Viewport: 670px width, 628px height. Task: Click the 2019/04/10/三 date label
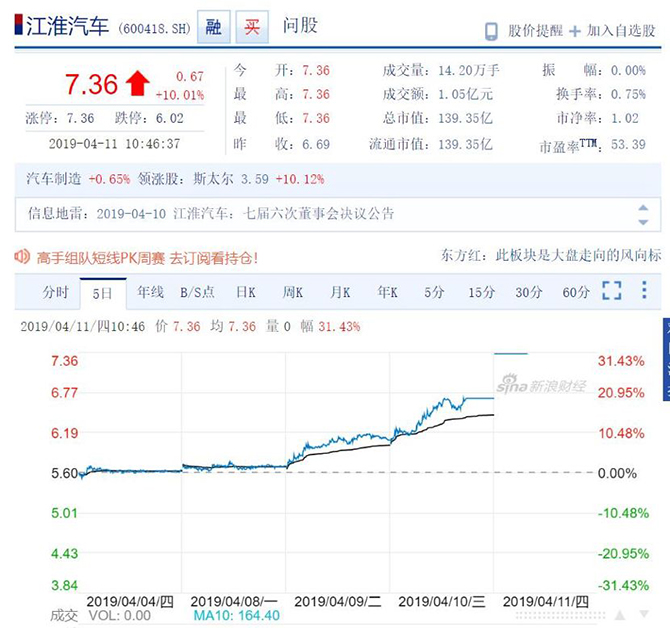442,602
